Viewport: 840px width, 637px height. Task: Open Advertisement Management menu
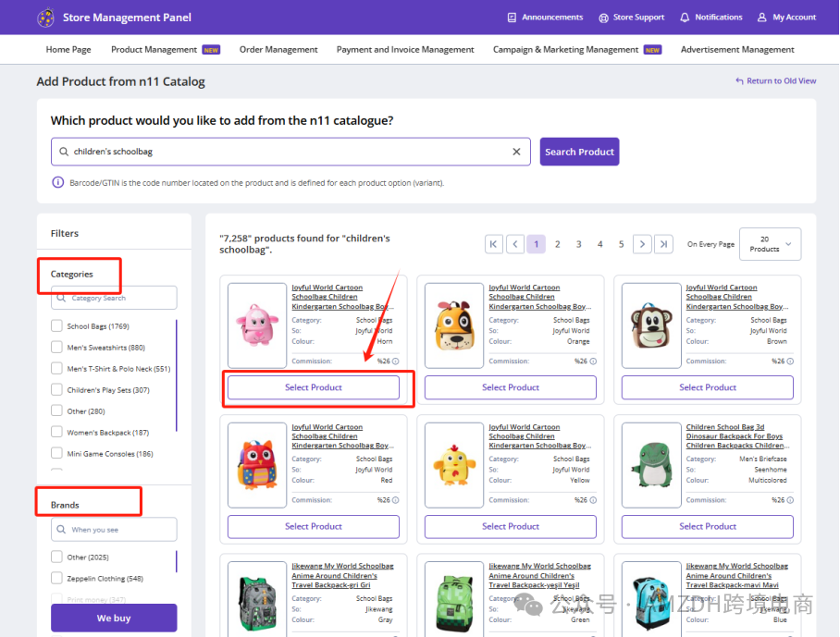[x=737, y=50]
